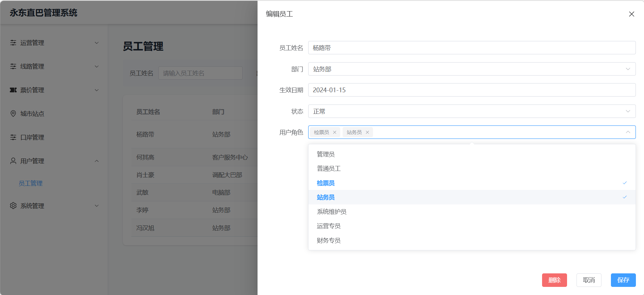Click the 生效日期 field showing 2024-01-15
Screen dimensions: 644x295
472,90
